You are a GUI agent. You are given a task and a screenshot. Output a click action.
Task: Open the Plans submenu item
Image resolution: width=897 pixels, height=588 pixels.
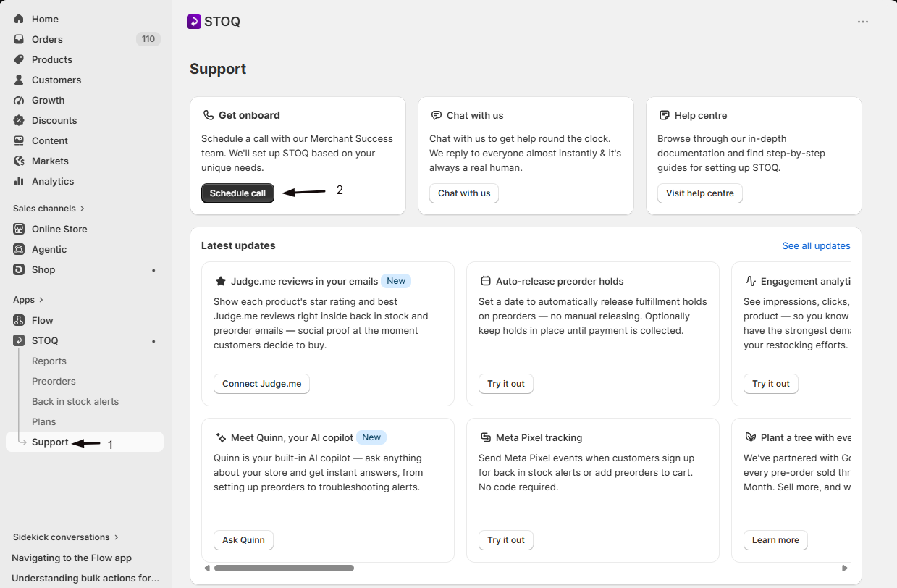tap(44, 421)
